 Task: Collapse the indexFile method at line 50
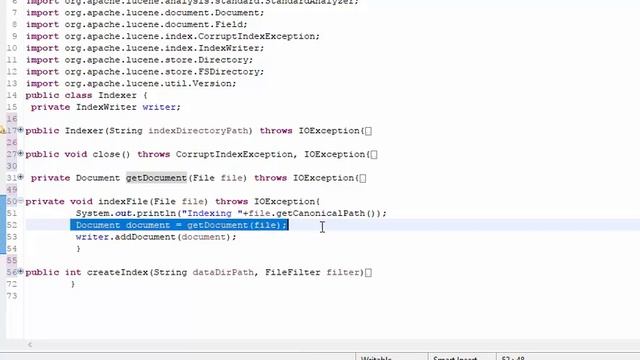click(20, 201)
